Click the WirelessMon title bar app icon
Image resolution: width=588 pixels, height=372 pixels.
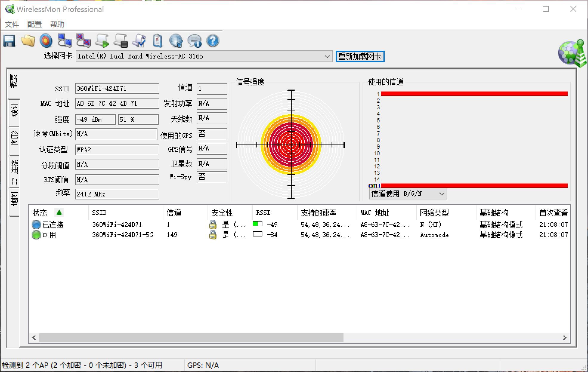[10, 9]
